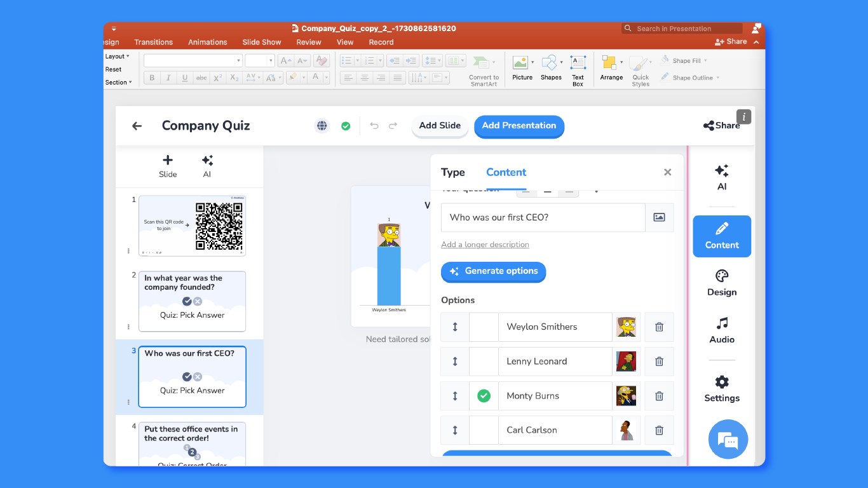The width and height of the screenshot is (868, 488).
Task: Click the Bold formatting button
Action: (152, 78)
